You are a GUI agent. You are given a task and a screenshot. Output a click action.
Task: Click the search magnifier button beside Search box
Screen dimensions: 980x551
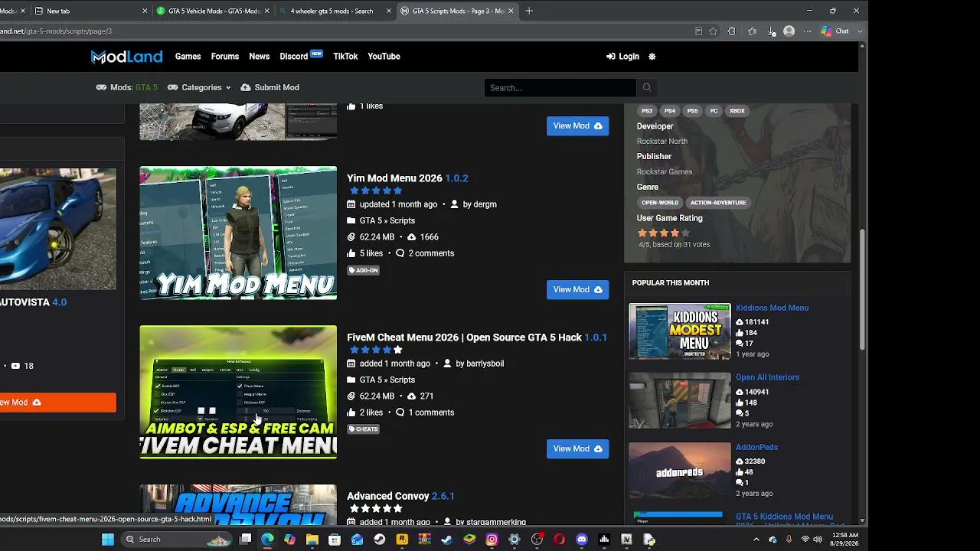click(647, 88)
